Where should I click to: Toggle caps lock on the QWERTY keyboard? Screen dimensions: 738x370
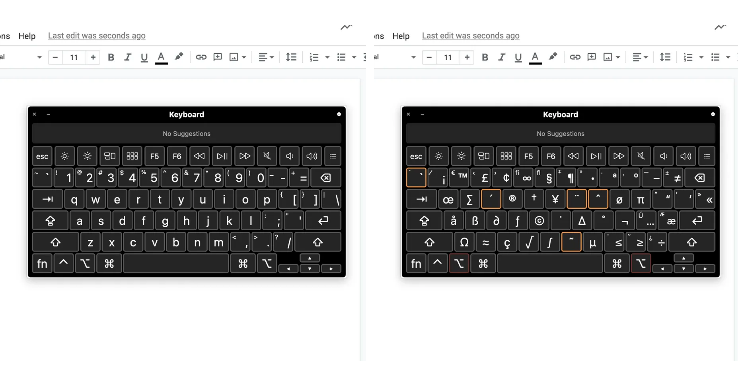50,220
